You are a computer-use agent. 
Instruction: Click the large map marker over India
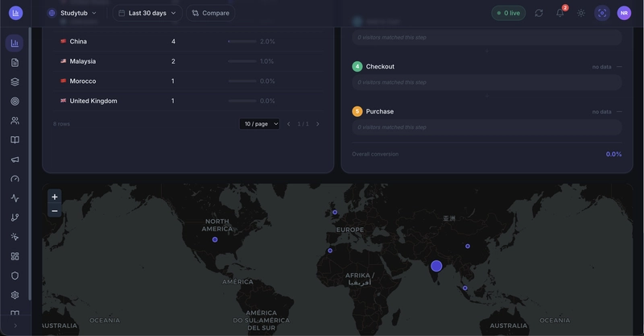click(436, 266)
